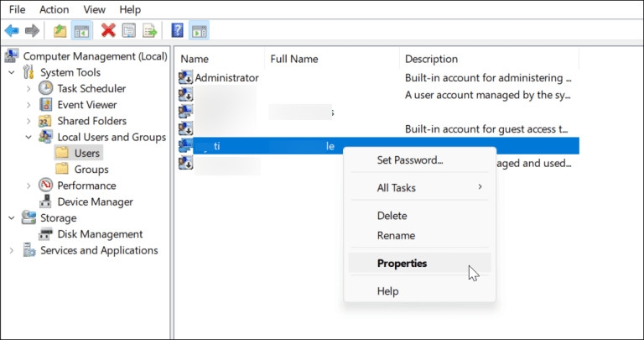Toggle Show/Hide Console Tree toolbar icon
644x340 pixels.
(81, 30)
